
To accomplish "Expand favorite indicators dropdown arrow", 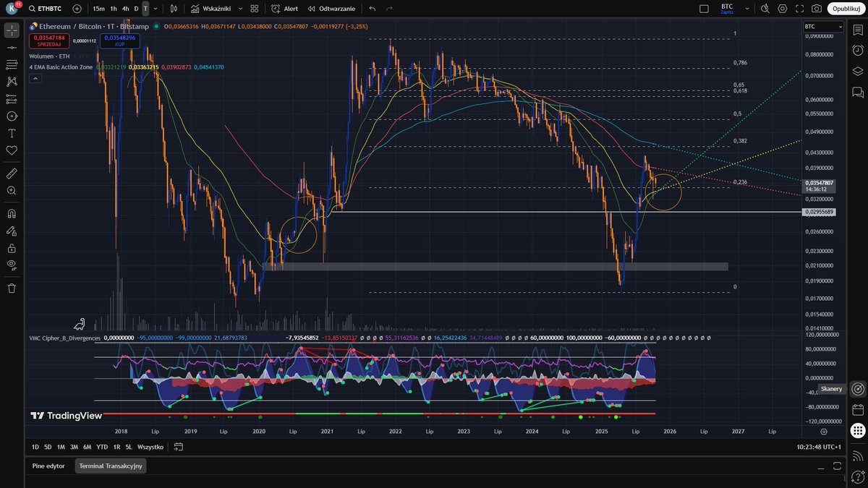I will [x=242, y=9].
